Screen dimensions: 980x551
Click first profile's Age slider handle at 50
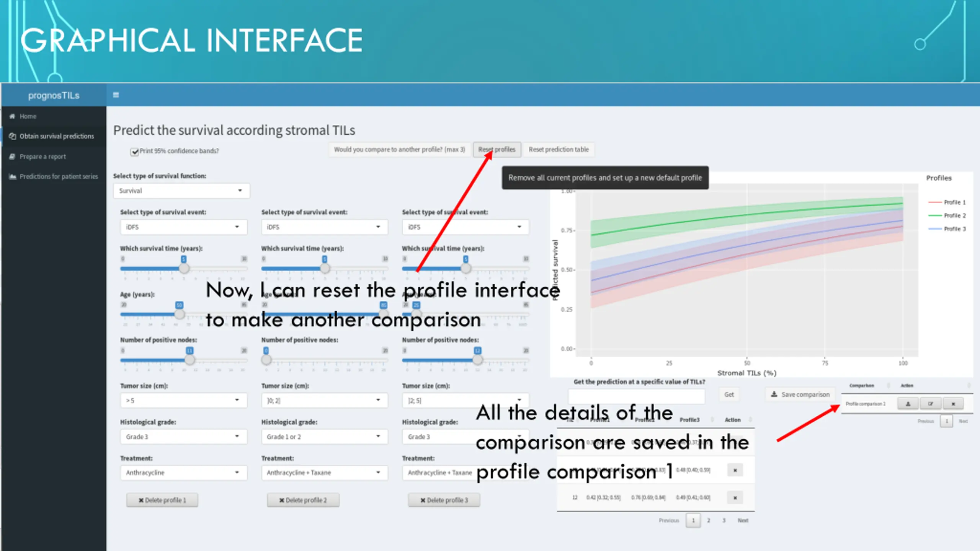coord(179,314)
